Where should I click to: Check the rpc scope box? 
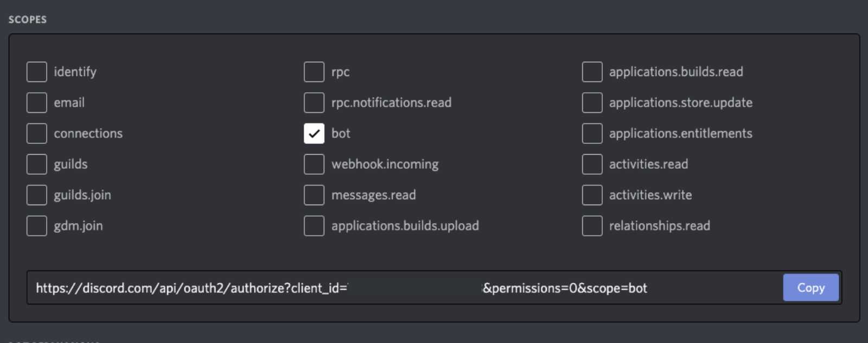[314, 72]
